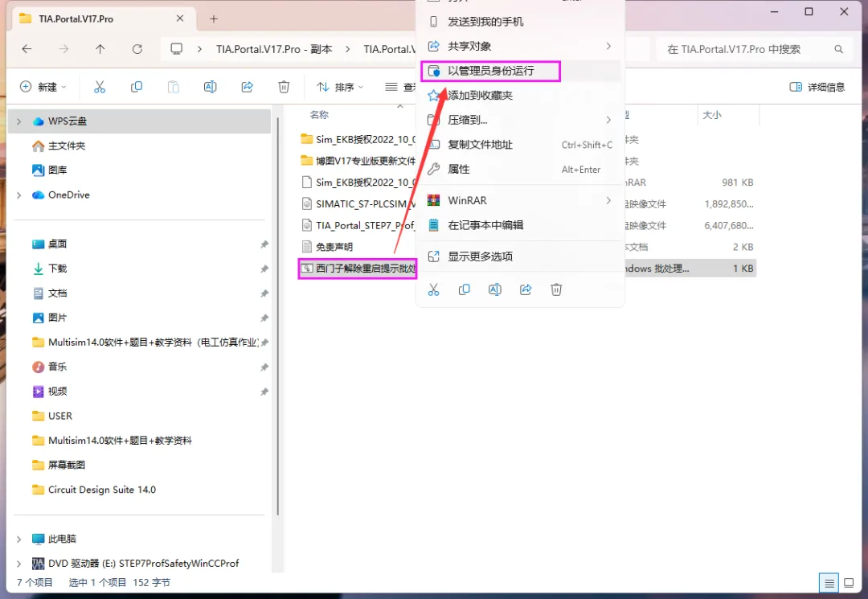Open 视频 in the sidebar
The width and height of the screenshot is (868, 599).
(50, 392)
